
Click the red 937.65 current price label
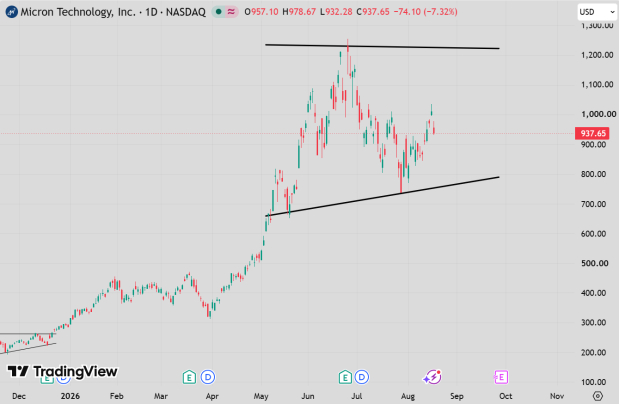click(x=593, y=133)
